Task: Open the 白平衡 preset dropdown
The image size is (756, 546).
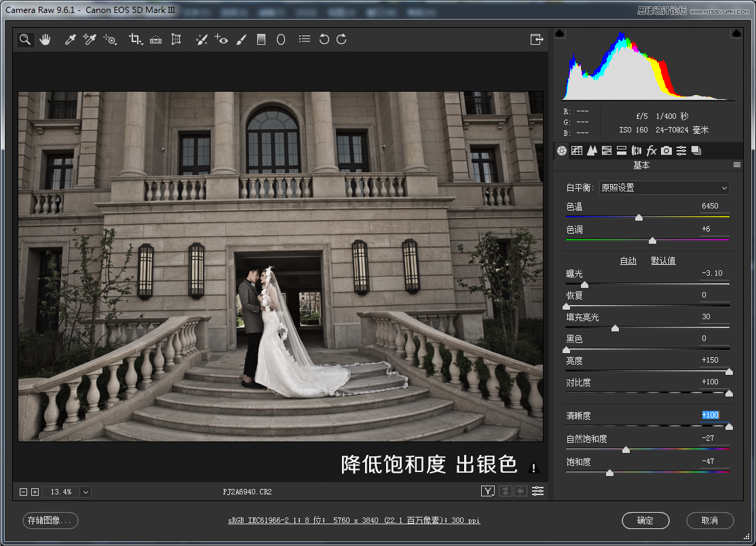Action: pyautogui.click(x=664, y=188)
